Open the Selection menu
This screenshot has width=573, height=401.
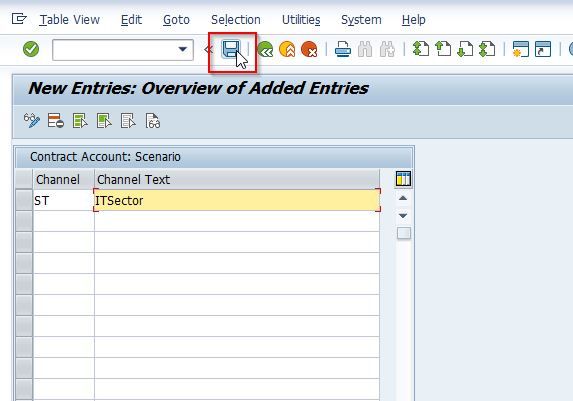tap(236, 20)
